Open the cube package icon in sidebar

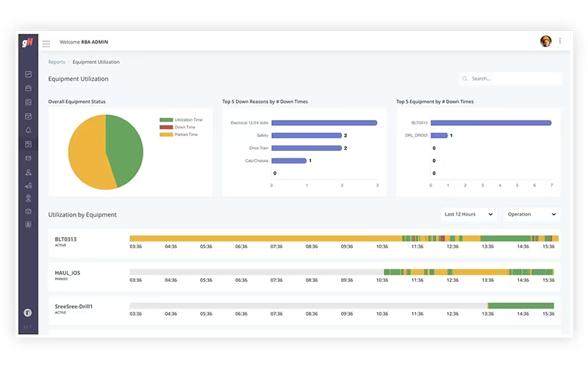[28, 211]
